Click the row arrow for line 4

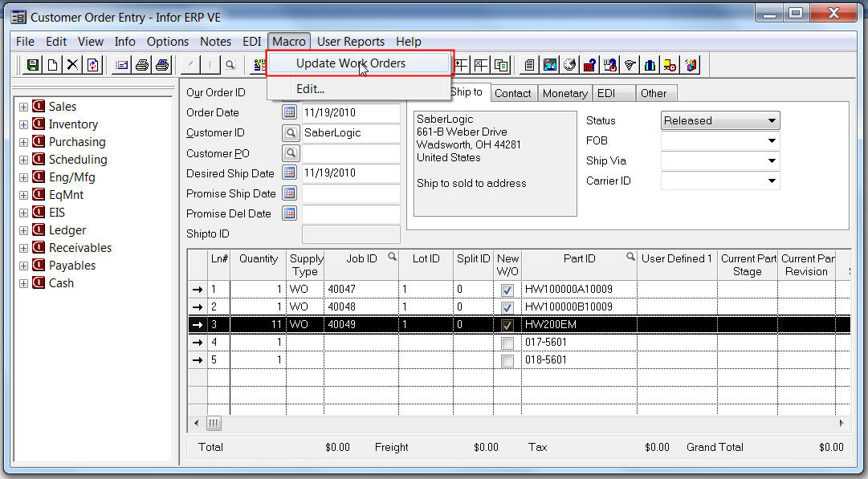198,343
